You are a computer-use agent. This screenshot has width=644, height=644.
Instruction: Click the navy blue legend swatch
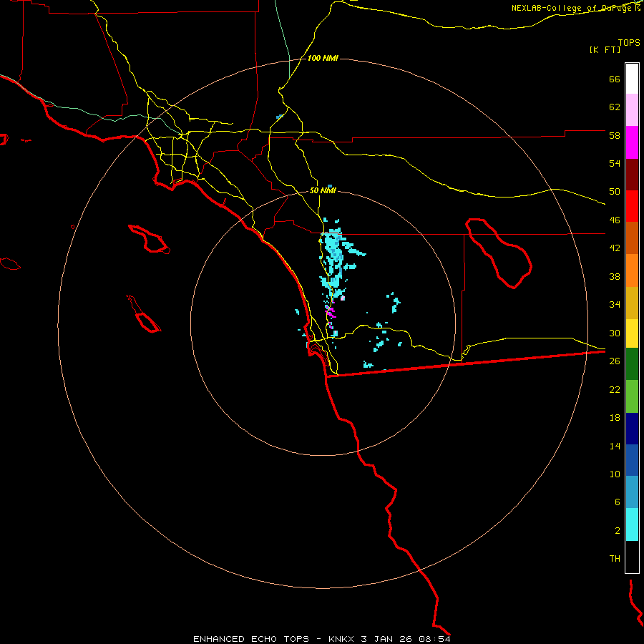coord(632,429)
